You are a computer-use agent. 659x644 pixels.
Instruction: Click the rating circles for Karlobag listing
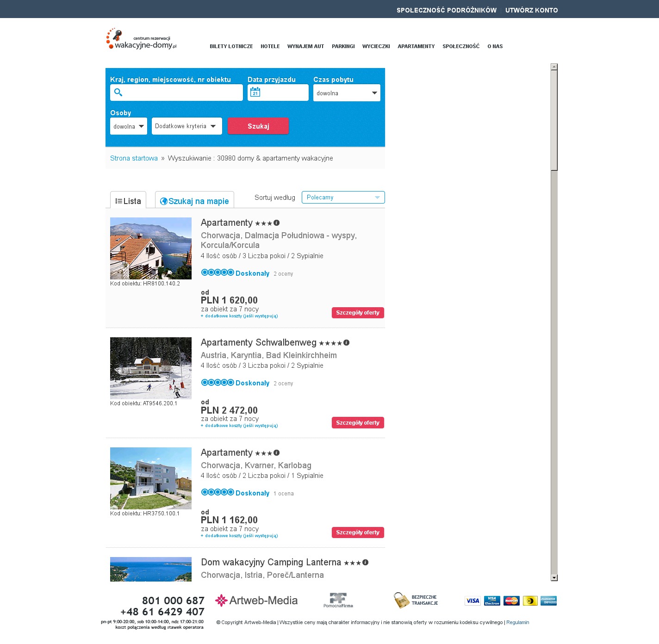[218, 492]
